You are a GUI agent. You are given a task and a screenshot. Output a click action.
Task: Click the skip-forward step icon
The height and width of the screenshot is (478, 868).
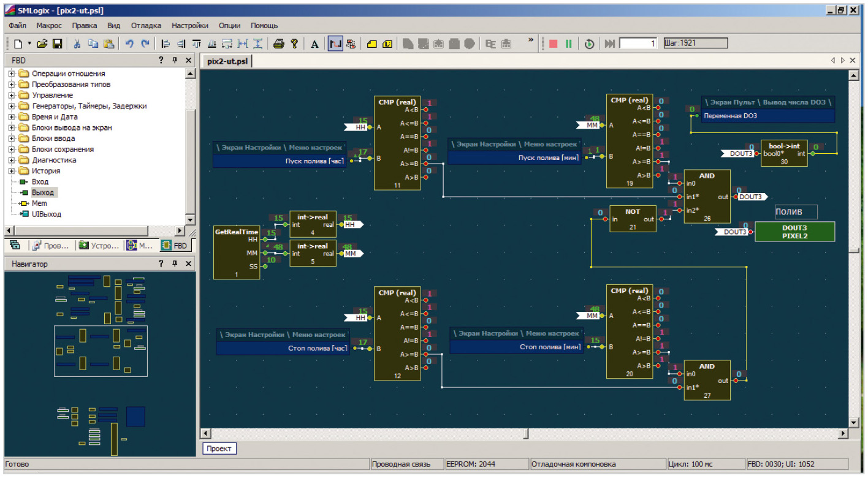(609, 44)
